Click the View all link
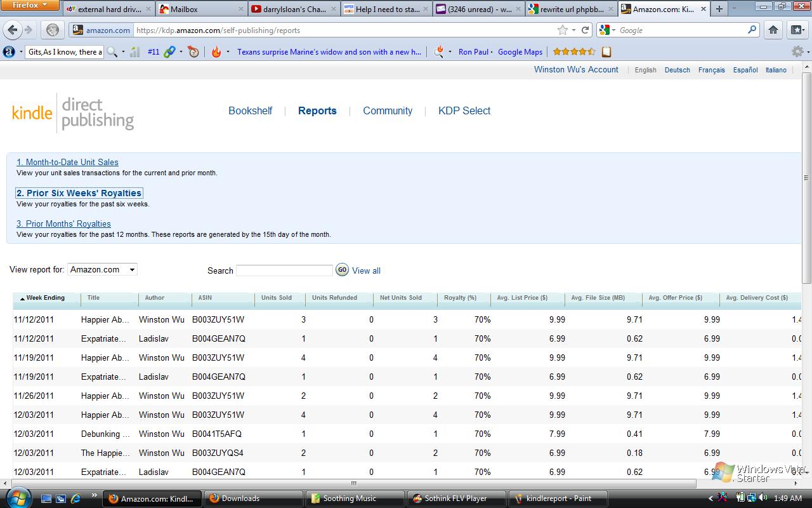Viewport: 812px width, 508px height. (x=366, y=271)
